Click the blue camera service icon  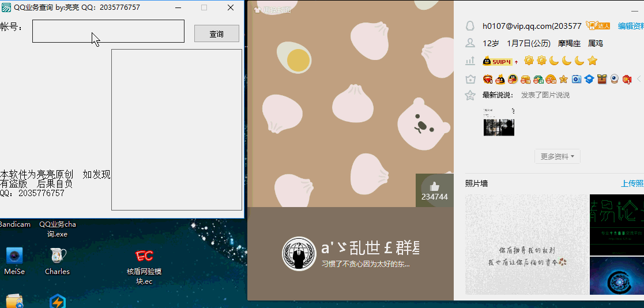(x=576, y=79)
